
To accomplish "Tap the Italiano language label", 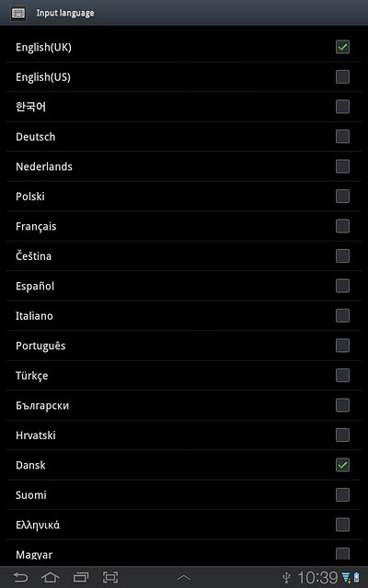I will coord(34,316).
